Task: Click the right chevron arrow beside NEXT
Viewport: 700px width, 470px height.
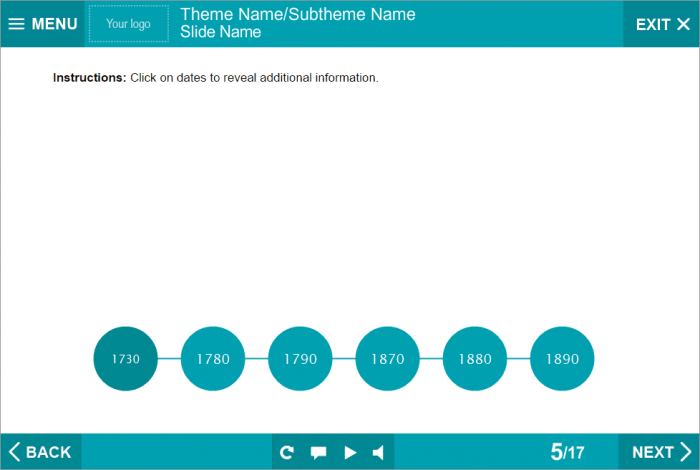Action: click(685, 452)
